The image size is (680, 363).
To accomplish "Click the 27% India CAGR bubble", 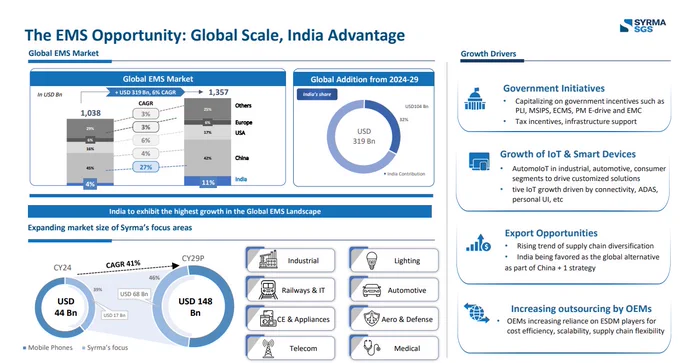I will pos(146,167).
